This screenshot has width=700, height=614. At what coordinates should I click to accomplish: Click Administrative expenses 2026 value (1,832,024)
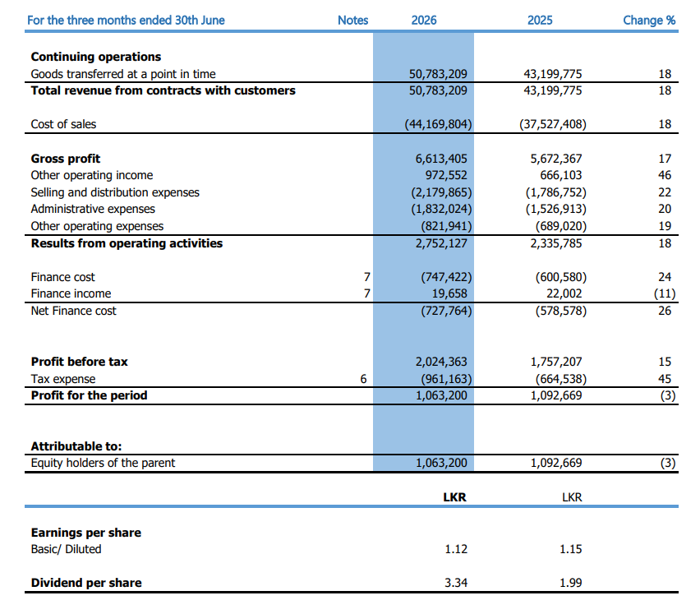click(x=441, y=209)
